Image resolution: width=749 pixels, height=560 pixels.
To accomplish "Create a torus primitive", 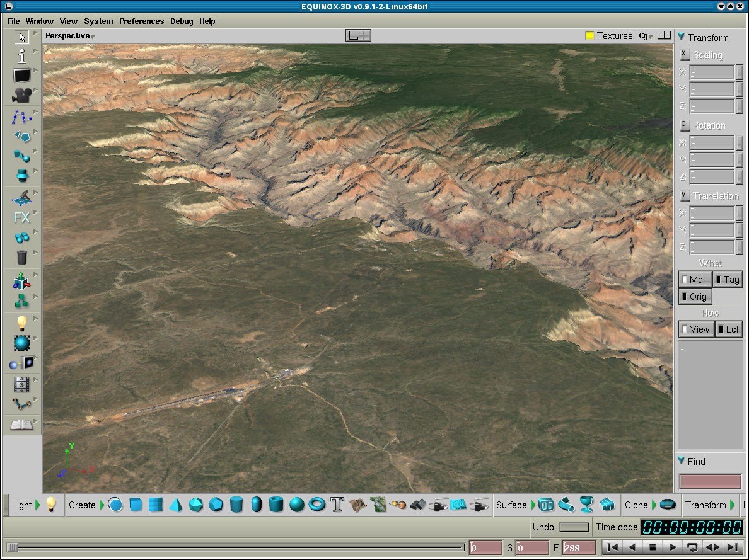I will (316, 505).
